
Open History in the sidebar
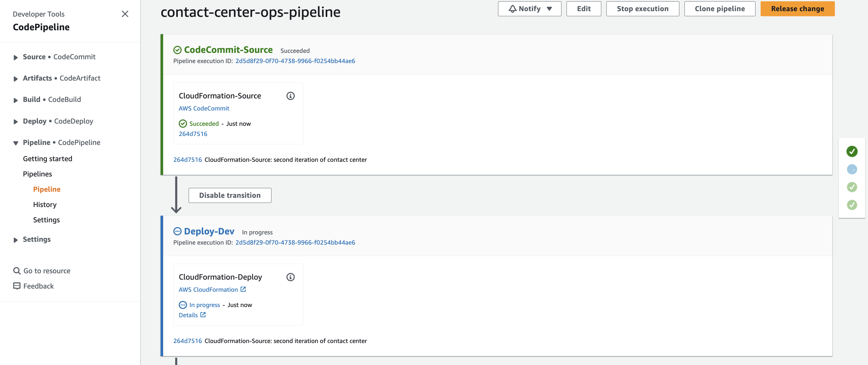45,204
